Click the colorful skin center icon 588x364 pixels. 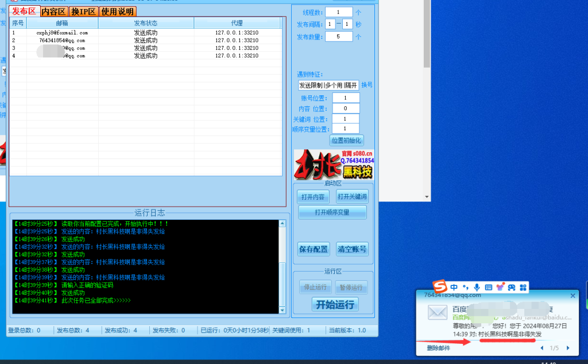(x=500, y=287)
